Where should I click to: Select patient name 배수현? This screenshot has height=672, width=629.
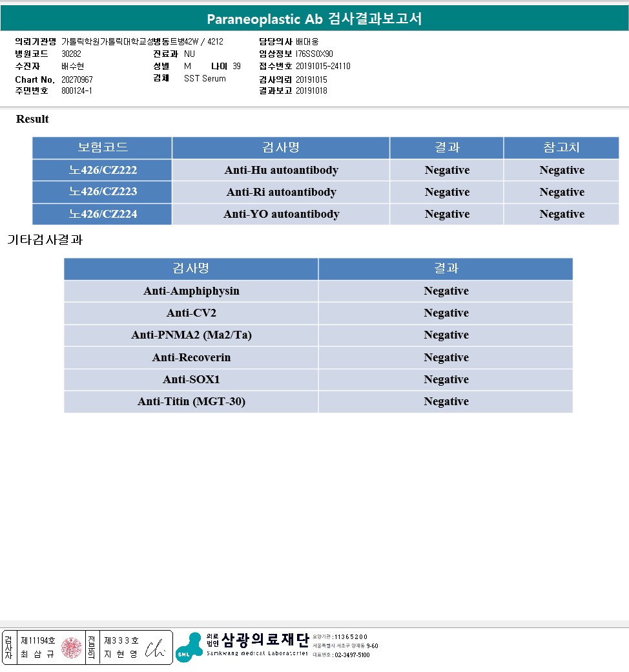[72, 66]
